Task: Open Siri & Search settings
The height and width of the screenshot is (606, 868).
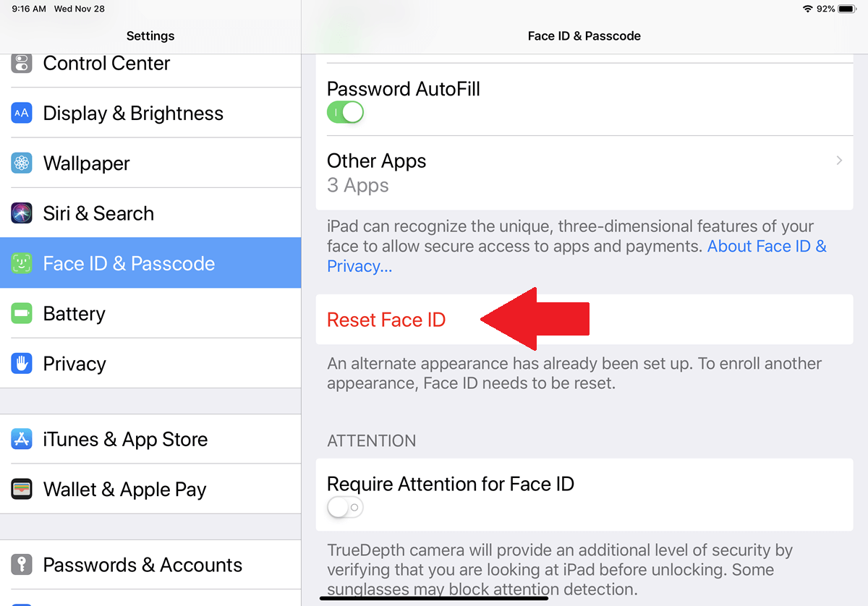Action: tap(98, 213)
